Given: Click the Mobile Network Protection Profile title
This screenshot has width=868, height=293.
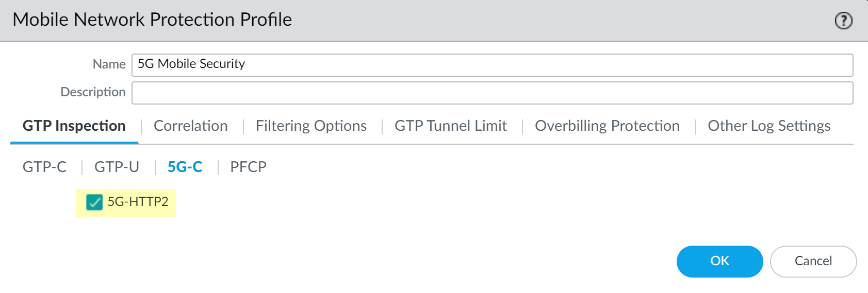Looking at the screenshot, I should pos(152,20).
